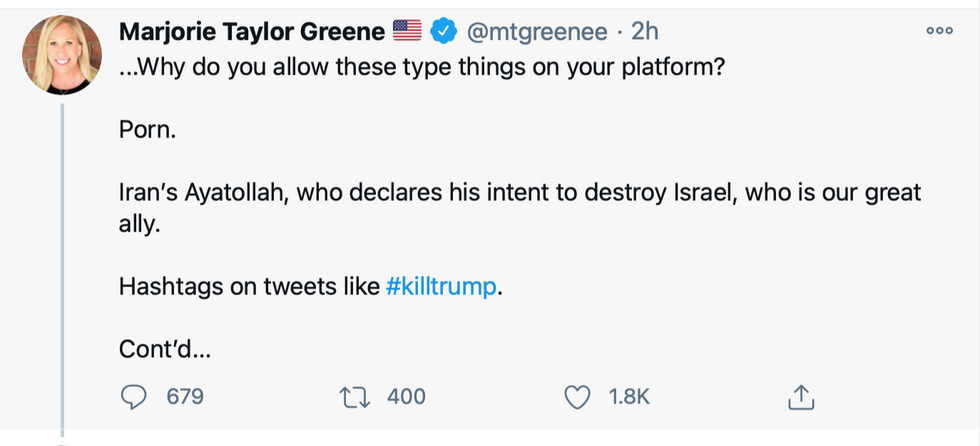The width and height of the screenshot is (980, 446).
Task: Click the reply speech bubble icon
Action: point(134,397)
